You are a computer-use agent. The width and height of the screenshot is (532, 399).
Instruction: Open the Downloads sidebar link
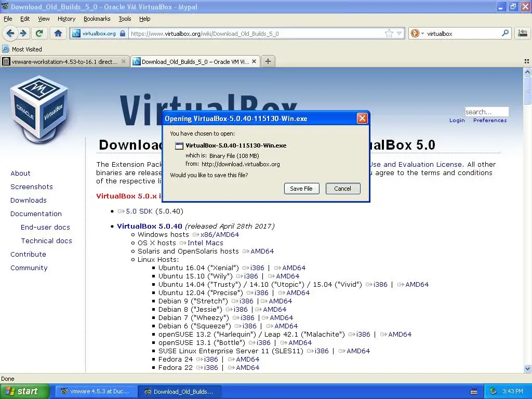point(29,200)
